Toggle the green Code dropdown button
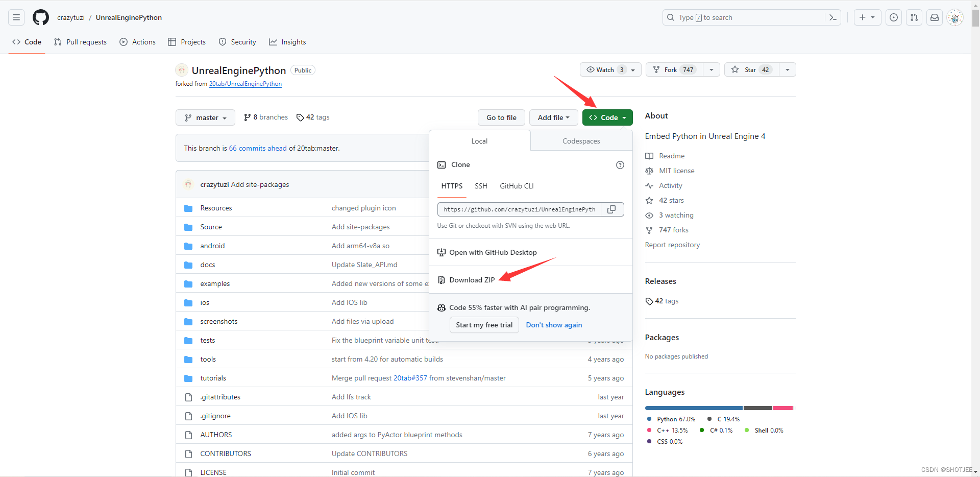The width and height of the screenshot is (980, 477). 607,117
